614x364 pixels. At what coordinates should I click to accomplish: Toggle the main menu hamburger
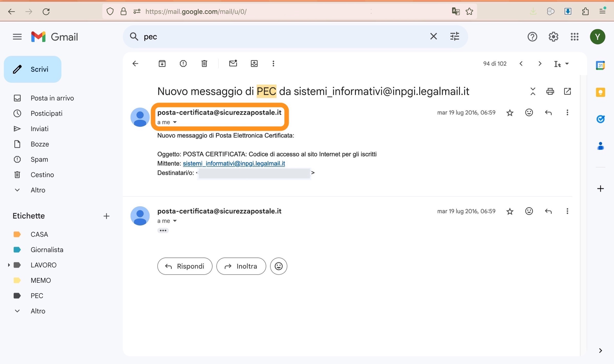click(17, 37)
